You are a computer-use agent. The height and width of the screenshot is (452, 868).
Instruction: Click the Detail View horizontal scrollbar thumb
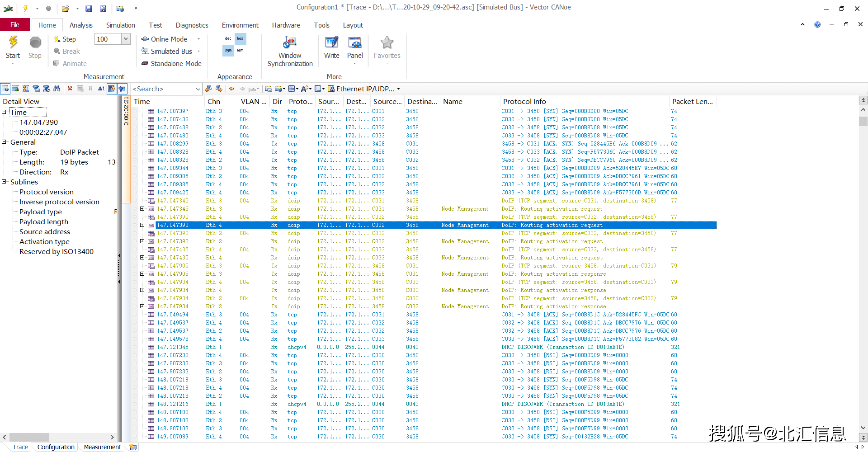pyautogui.click(x=29, y=437)
